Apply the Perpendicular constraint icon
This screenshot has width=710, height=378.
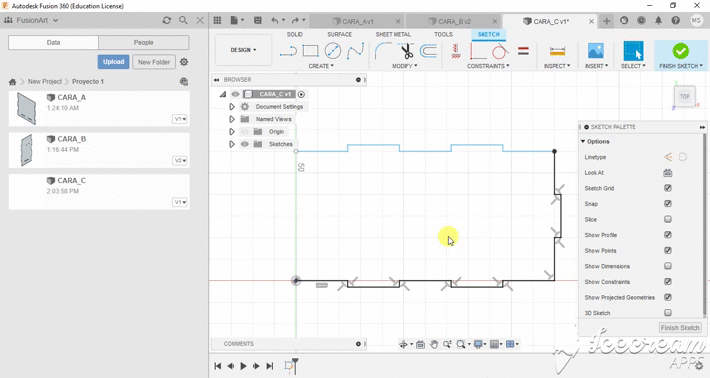478,51
